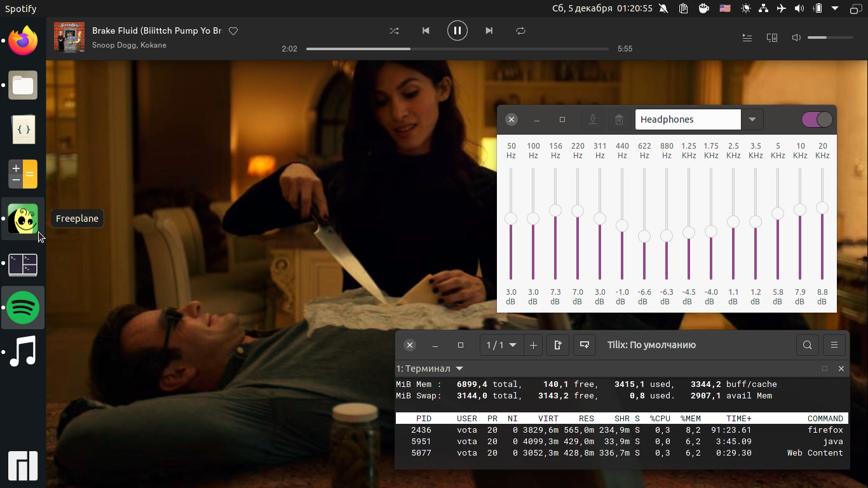The image size is (868, 488).
Task: Open the Spotify application menu in top bar
Action: pyautogui.click(x=21, y=9)
